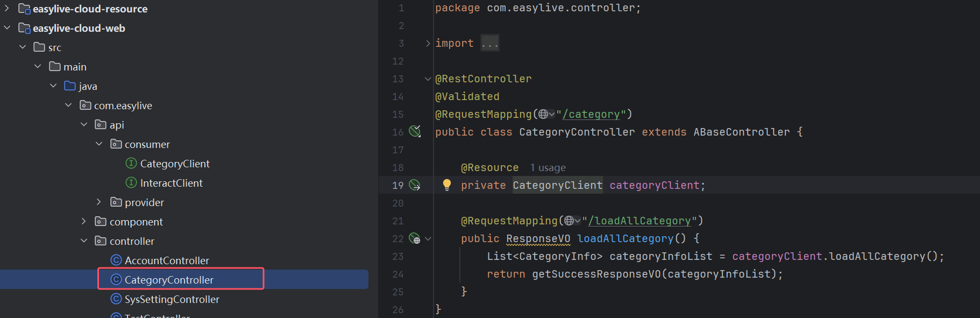980x318 pixels.
Task: Expand the component package
Action: 84,222
